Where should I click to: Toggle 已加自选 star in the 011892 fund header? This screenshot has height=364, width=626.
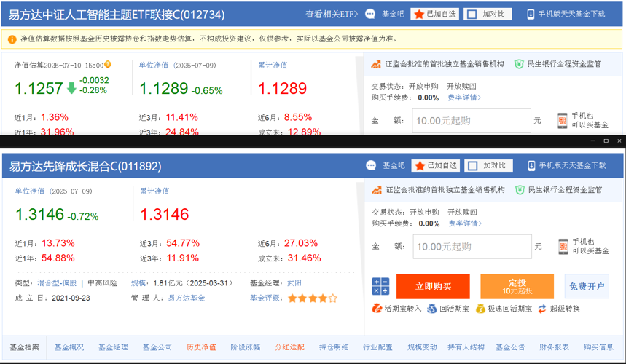436,165
